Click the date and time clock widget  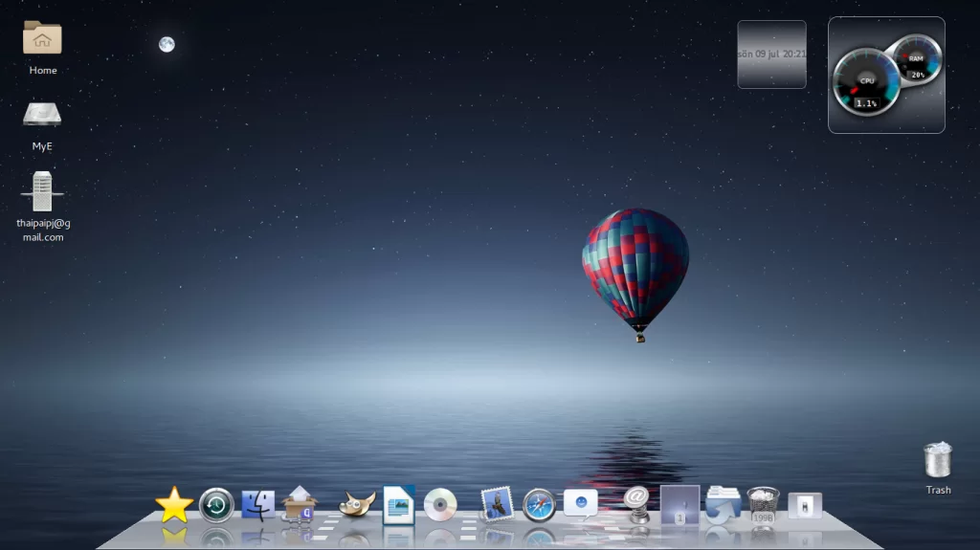[771, 55]
